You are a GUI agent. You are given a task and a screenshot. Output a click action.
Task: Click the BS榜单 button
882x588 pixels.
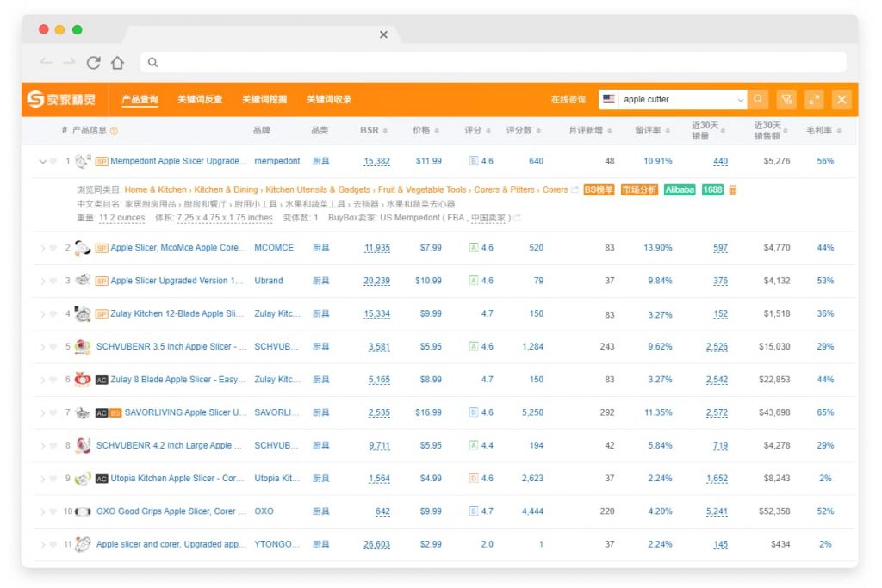599,190
